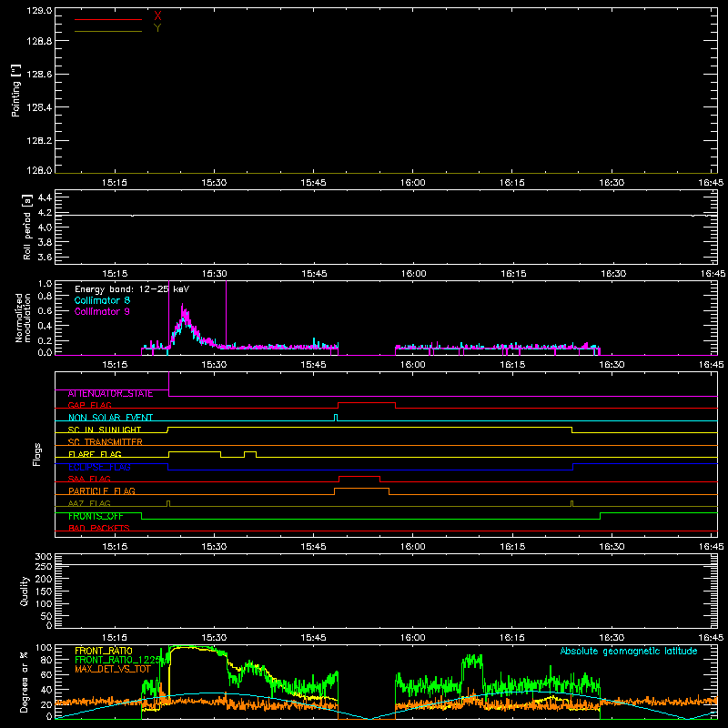Click the Pointing axis title
The image size is (728, 728).
point(16,91)
